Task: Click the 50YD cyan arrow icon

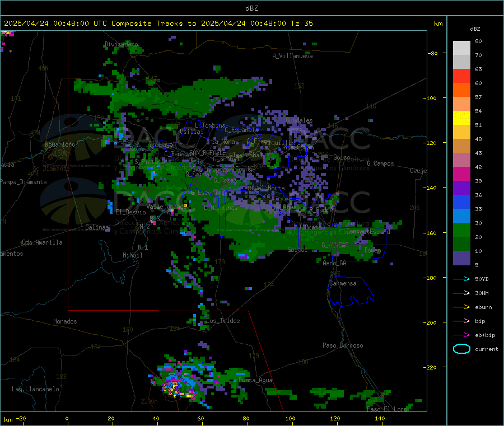Action: pyautogui.click(x=461, y=279)
